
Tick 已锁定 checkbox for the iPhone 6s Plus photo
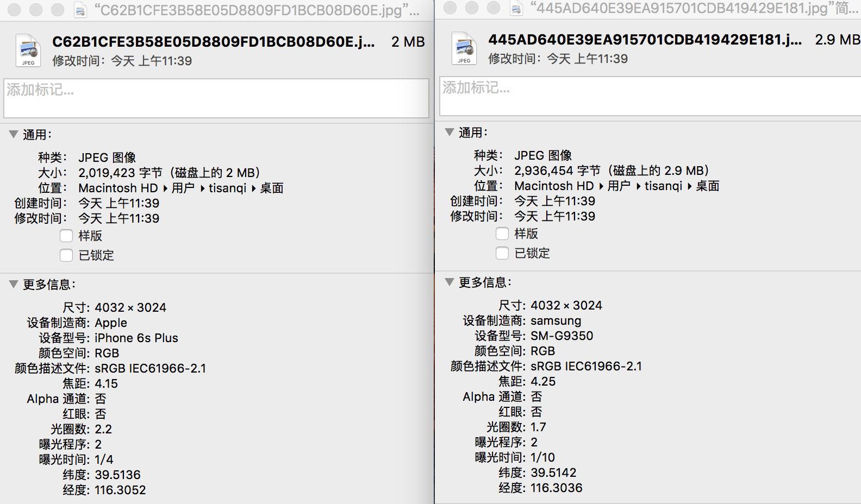pos(66,255)
